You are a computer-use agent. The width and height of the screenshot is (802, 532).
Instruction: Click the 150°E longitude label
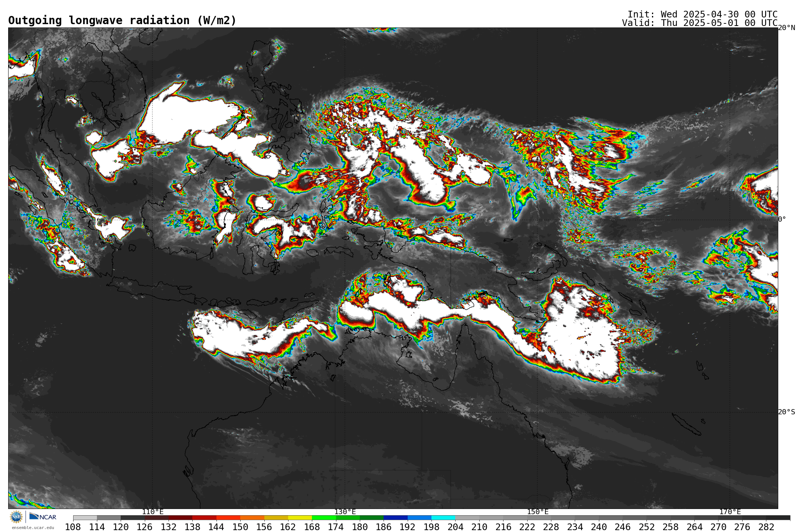pos(538,512)
